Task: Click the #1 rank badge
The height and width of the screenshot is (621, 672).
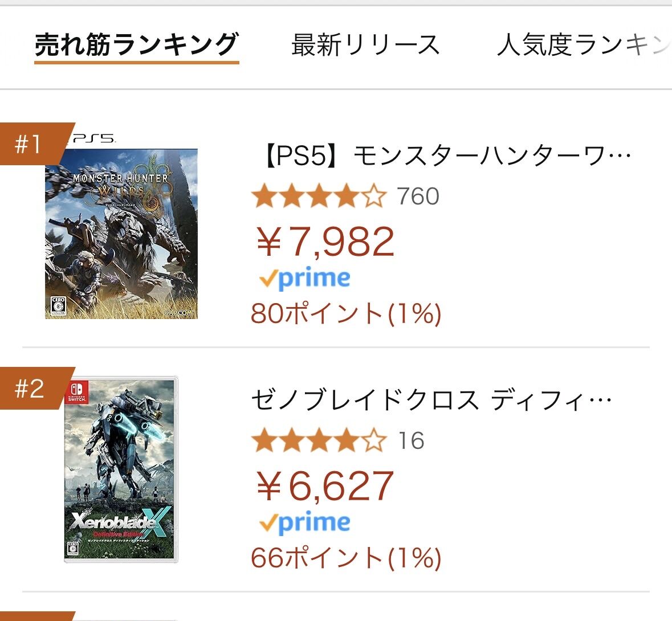Action: point(30,144)
